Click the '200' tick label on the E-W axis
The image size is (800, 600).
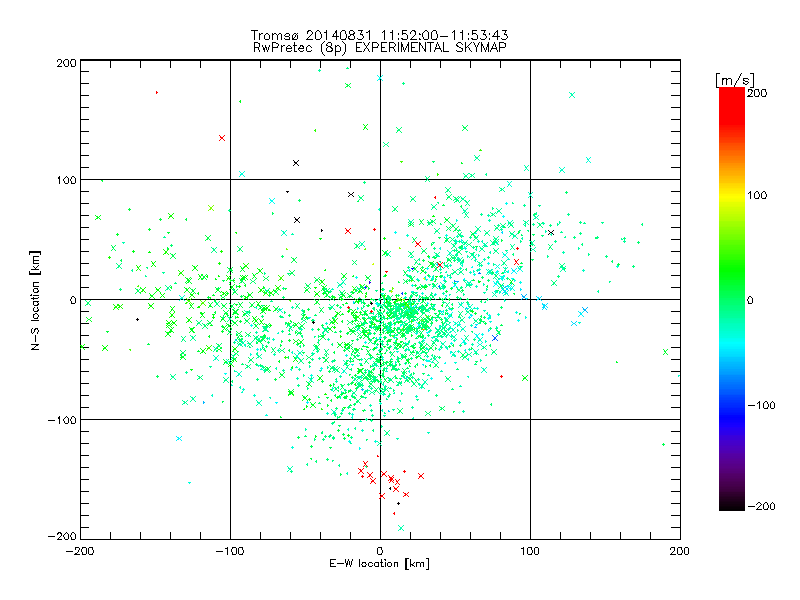pyautogui.click(x=680, y=551)
